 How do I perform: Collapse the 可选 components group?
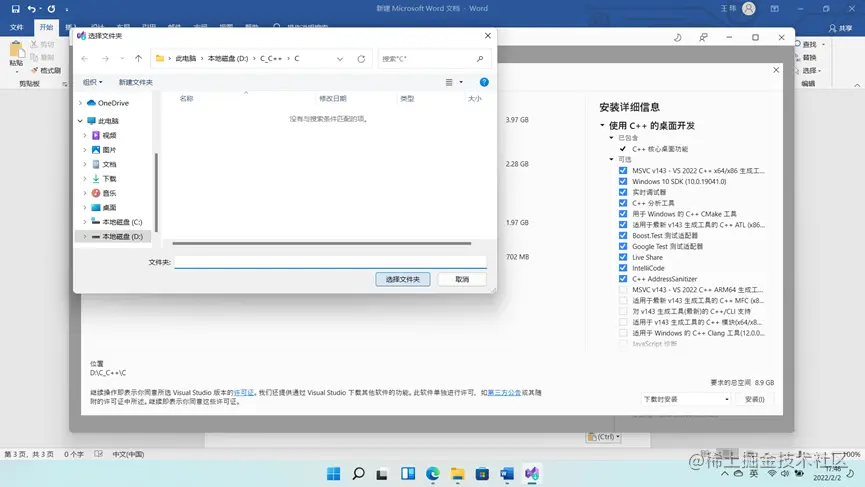611,159
